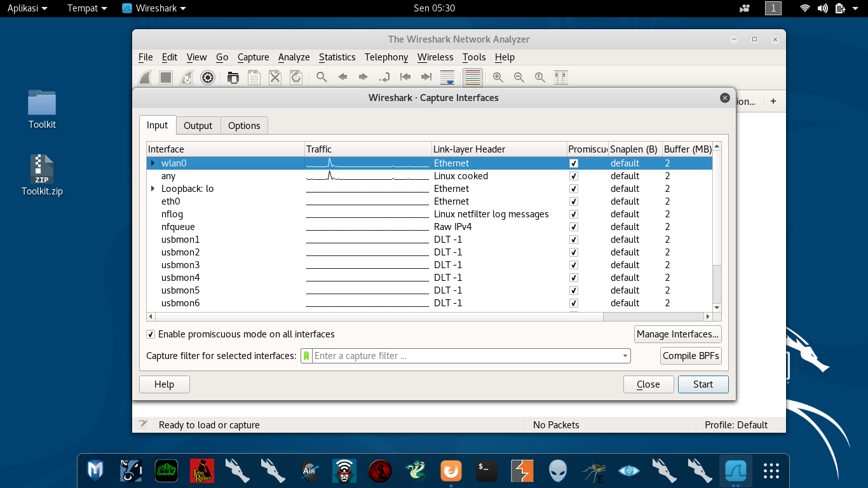The width and height of the screenshot is (868, 488).
Task: Open the capture filter dropdown arrow
Action: click(625, 356)
